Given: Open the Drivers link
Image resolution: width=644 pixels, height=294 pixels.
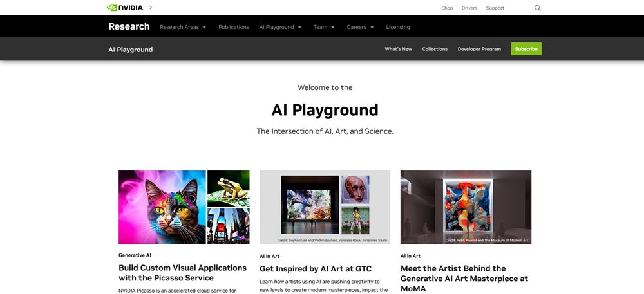Looking at the screenshot, I should [469, 8].
